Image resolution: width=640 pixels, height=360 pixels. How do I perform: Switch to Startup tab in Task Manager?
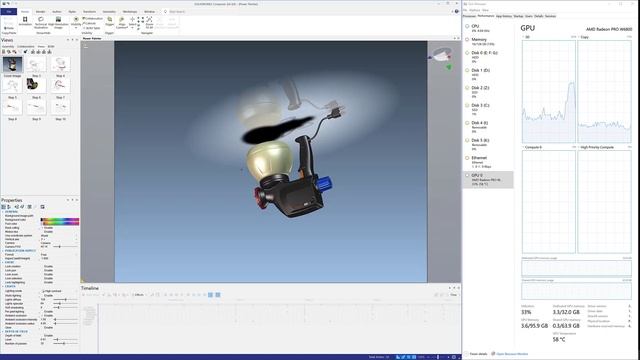point(518,16)
